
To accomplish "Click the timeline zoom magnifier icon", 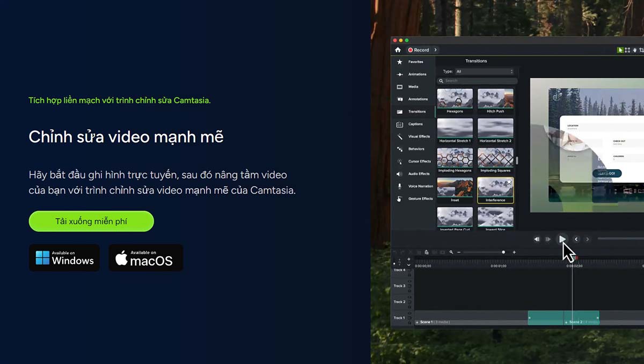I will [x=451, y=252].
